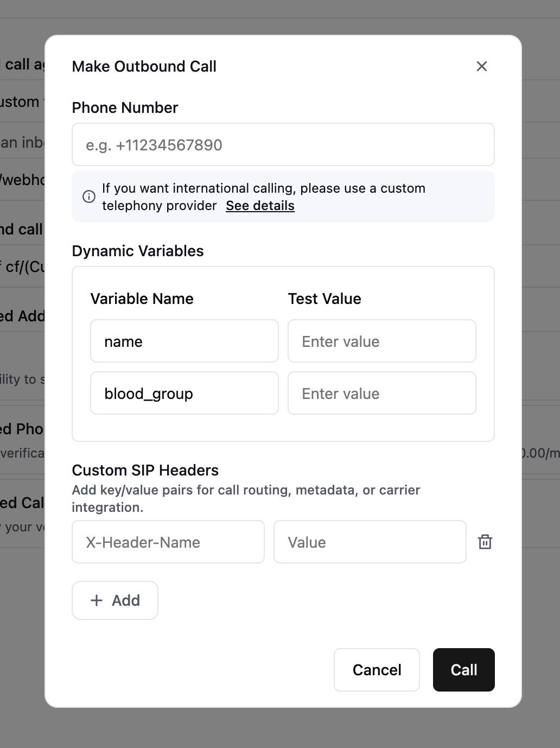Image resolution: width=560 pixels, height=748 pixels.
Task: Cancel the outbound call
Action: click(x=377, y=670)
